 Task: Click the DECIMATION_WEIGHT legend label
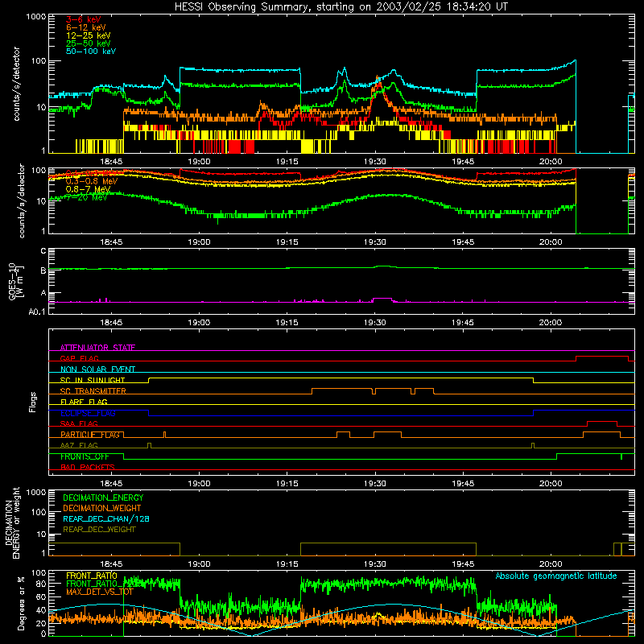102,508
